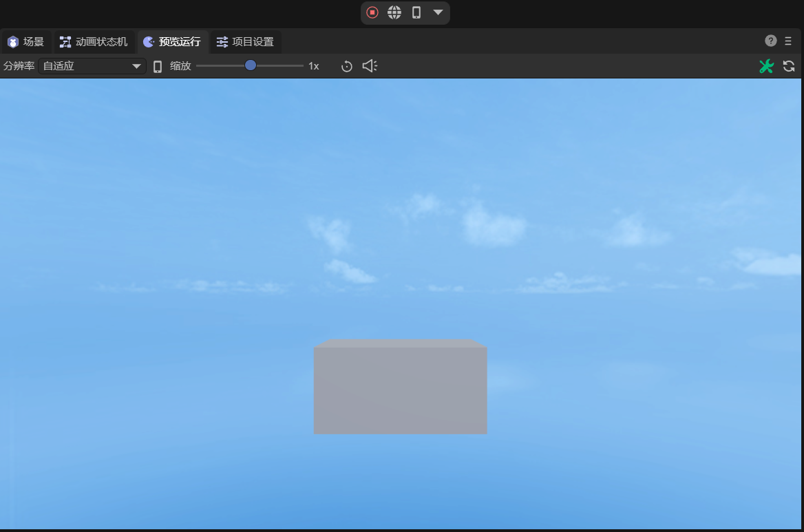Refresh the preview with reload icon

click(x=789, y=66)
